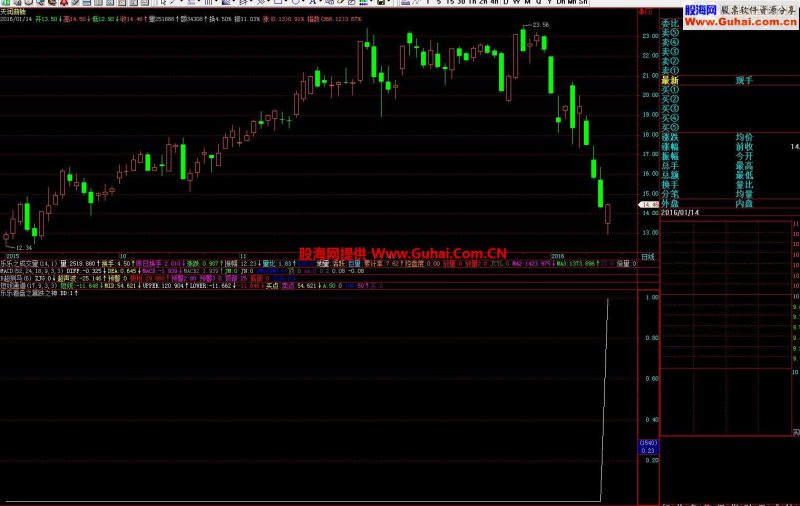Select the 短线通道 indicator title
This screenshot has height=506, width=800.
13,286
